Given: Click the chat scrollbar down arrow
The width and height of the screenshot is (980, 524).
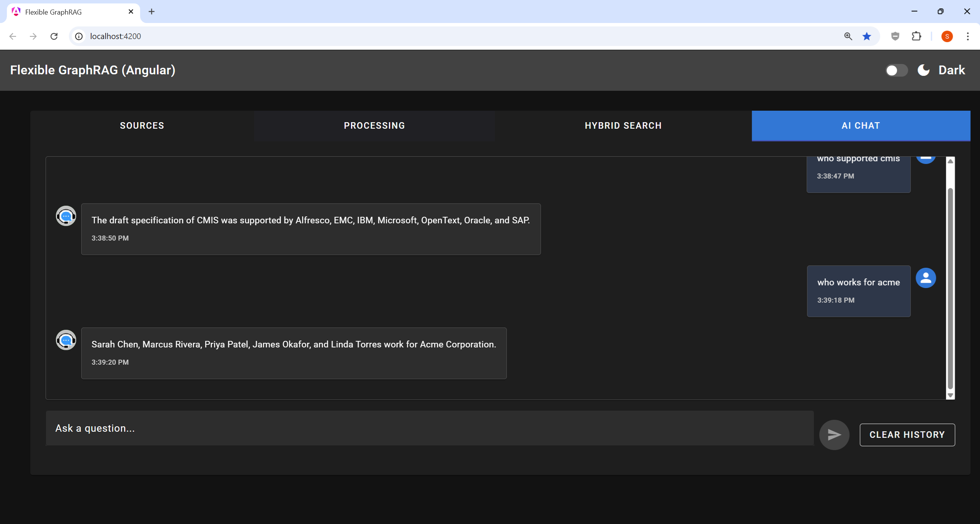Looking at the screenshot, I should click(x=950, y=395).
